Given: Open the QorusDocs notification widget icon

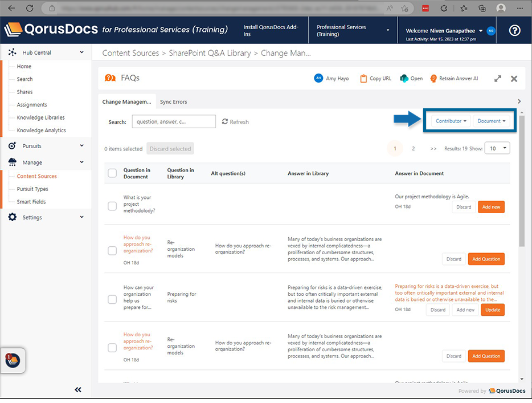Looking at the screenshot, I should coord(13,361).
